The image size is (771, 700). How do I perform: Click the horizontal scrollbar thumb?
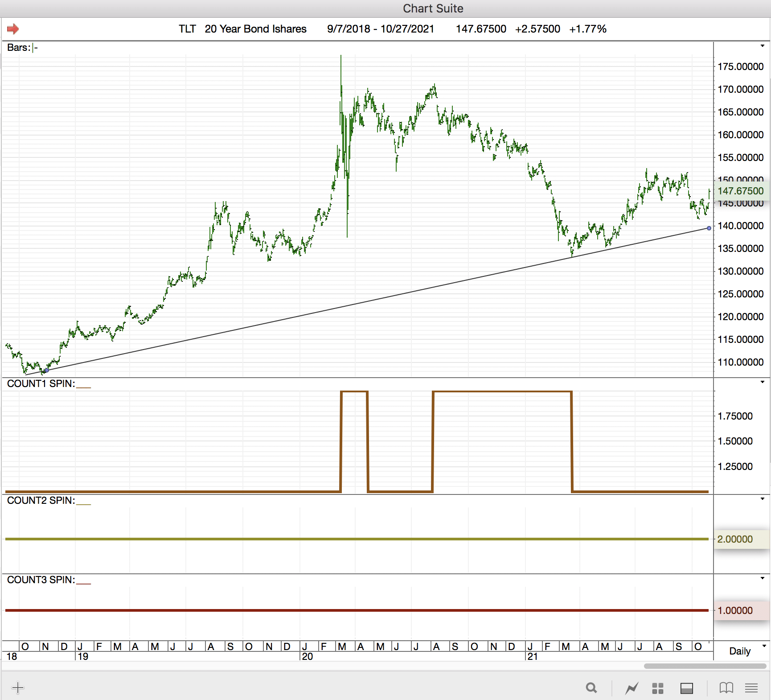pos(705,666)
